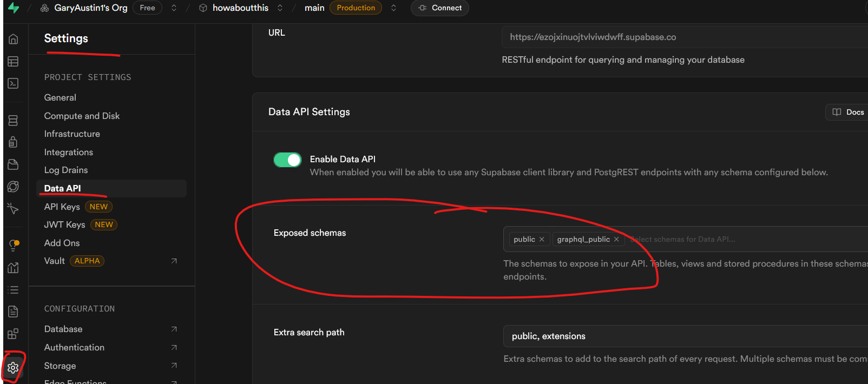Open the branch selector beside Production
Screen dimensions: 868x384
393,8
